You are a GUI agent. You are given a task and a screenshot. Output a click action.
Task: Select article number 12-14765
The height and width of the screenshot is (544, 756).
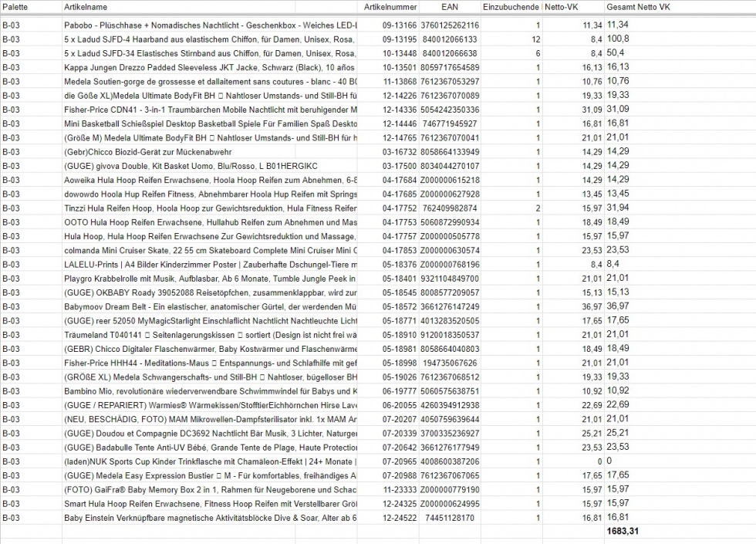click(400, 137)
